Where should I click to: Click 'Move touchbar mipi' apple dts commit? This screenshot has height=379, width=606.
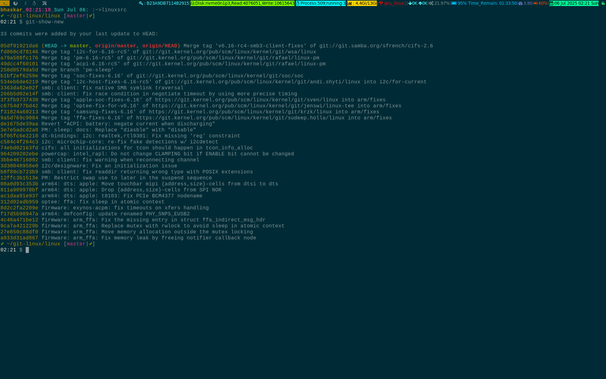pyautogui.click(x=139, y=184)
